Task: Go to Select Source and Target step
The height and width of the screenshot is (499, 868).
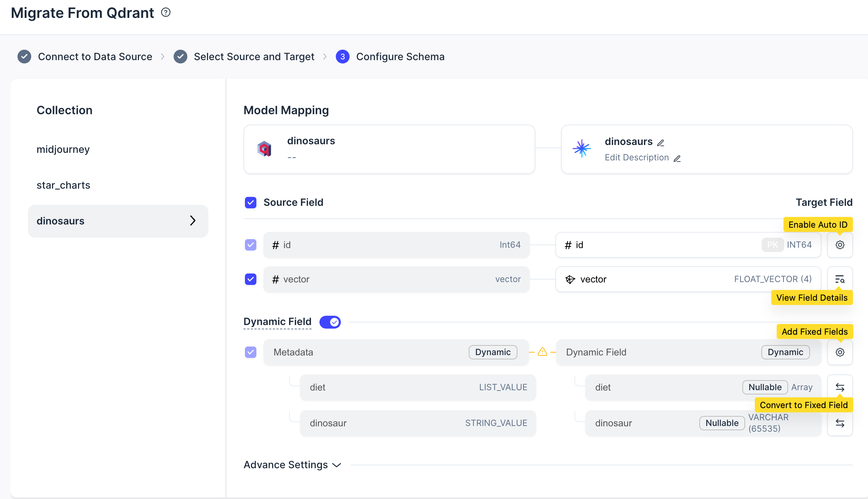Action: point(254,57)
